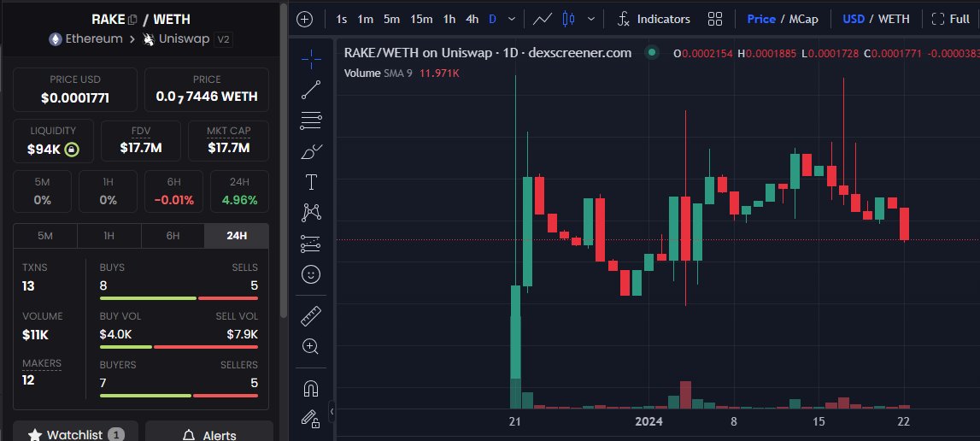Click the Volume SMA 9 indicator label
This screenshot has height=441, width=980.
(x=379, y=73)
